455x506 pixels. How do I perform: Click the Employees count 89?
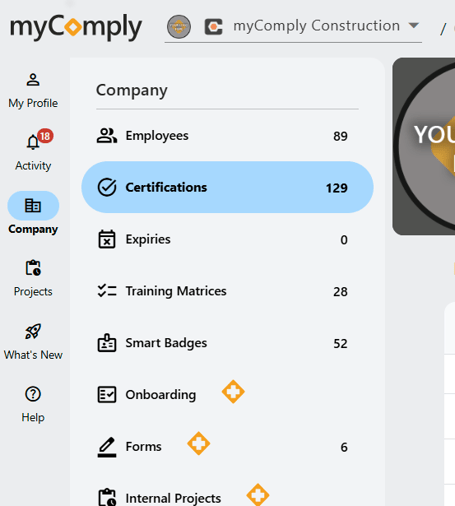[340, 136]
